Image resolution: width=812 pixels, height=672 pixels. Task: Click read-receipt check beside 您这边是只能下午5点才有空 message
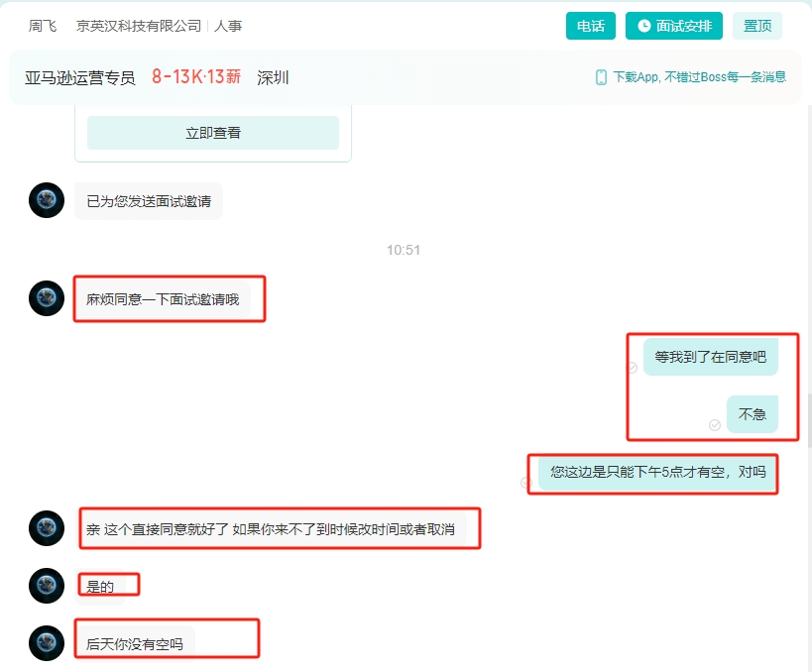[x=526, y=483]
